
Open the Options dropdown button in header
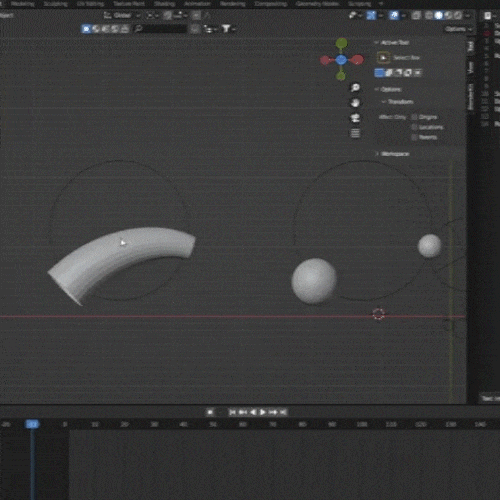click(x=459, y=29)
